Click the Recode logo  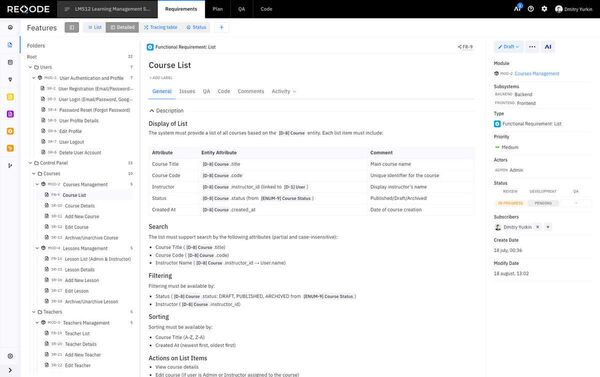point(28,9)
